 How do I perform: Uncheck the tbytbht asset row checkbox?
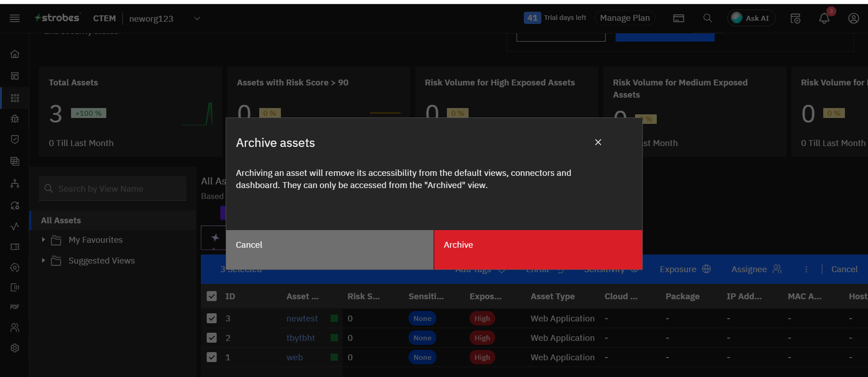[x=212, y=338]
